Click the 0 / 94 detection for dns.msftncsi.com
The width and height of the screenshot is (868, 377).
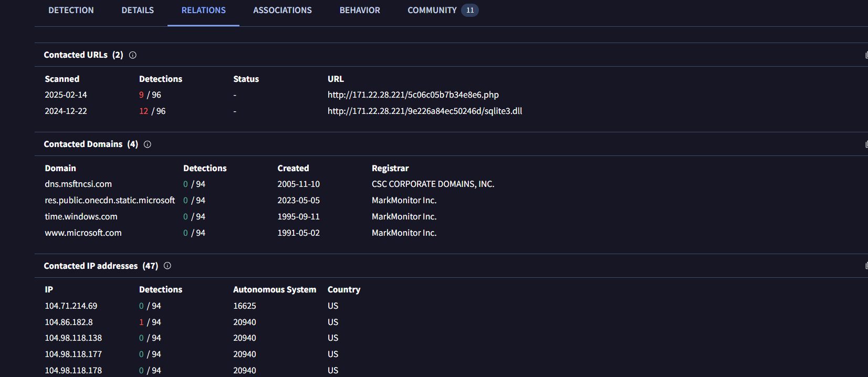tap(194, 184)
